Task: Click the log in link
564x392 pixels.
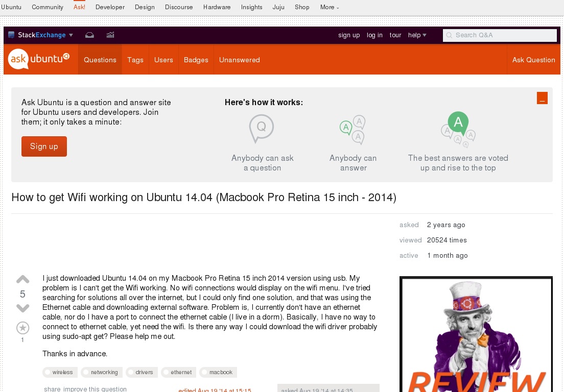Action: point(374,35)
